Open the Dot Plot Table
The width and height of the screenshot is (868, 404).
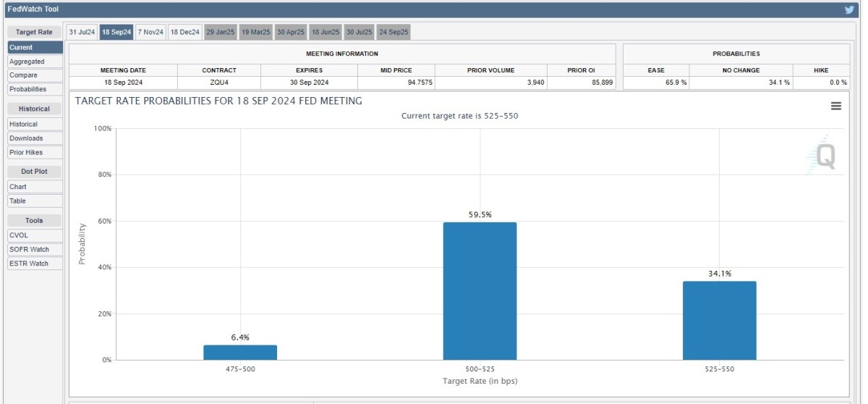pyautogui.click(x=35, y=201)
